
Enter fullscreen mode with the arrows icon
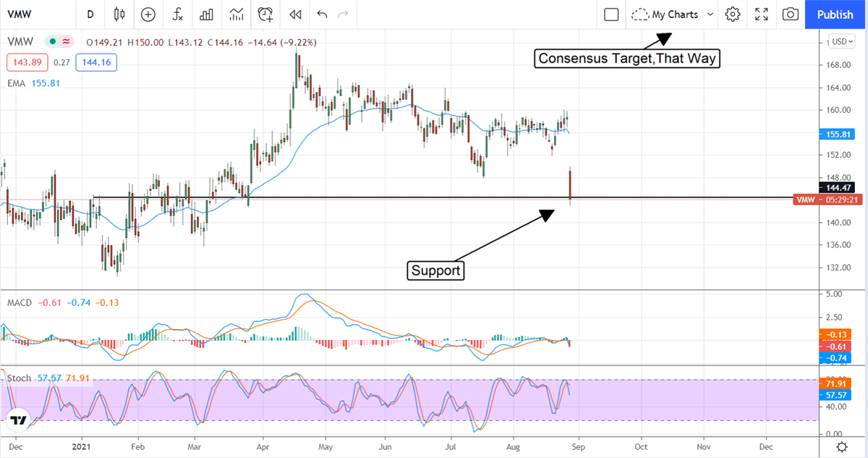tap(762, 14)
